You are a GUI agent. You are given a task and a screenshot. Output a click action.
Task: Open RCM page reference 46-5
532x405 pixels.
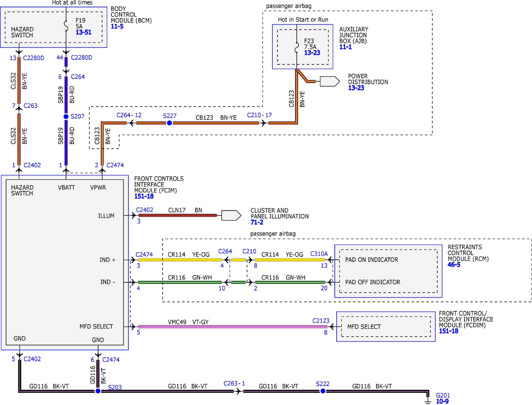(454, 265)
